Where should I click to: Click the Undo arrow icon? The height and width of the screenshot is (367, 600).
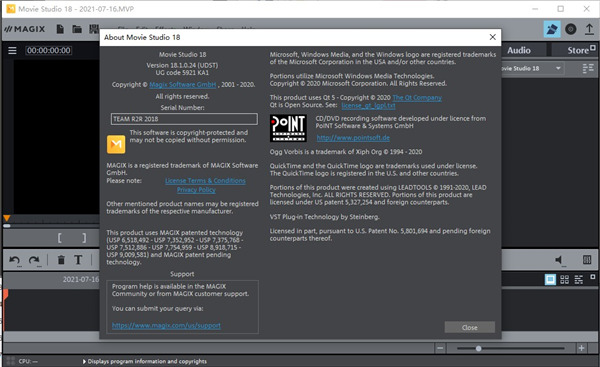(15, 260)
